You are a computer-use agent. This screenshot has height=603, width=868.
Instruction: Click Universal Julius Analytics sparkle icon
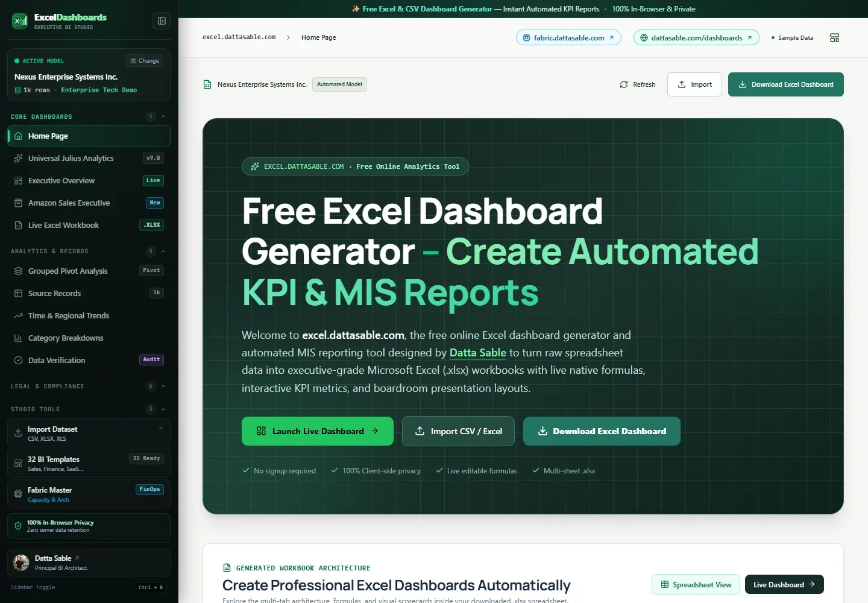tap(18, 159)
